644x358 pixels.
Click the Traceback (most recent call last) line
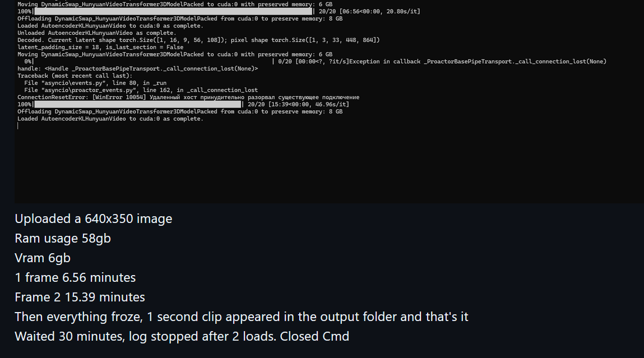[75, 76]
